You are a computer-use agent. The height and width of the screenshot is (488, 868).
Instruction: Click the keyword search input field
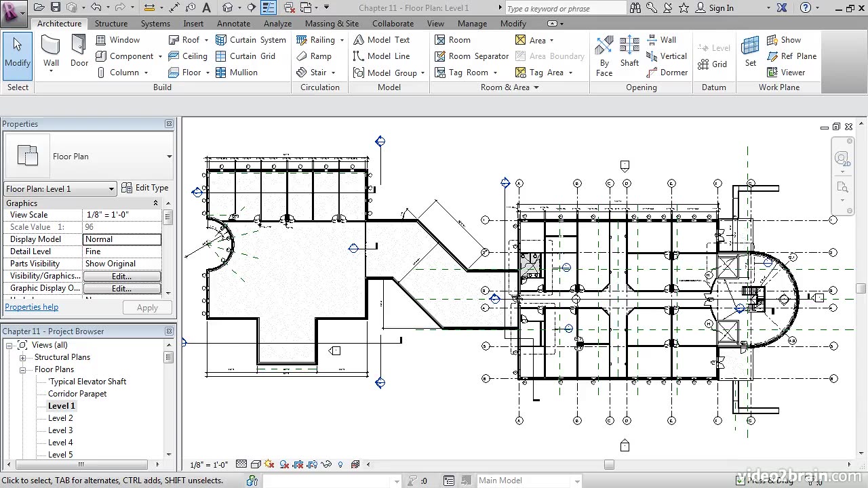566,8
